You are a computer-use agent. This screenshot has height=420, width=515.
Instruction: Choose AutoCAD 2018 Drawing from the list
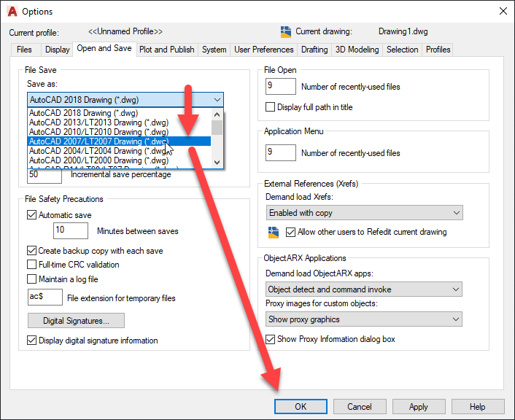119,113
